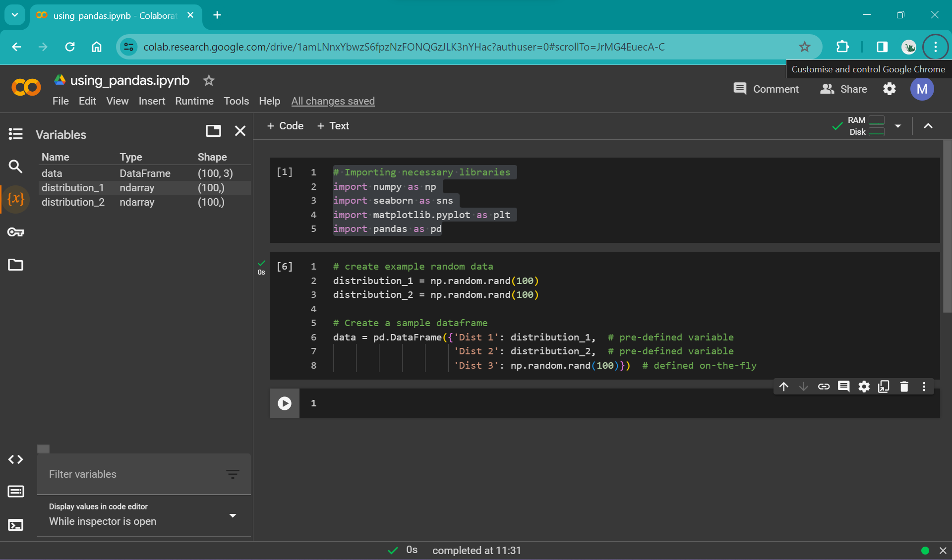
Task: Click RAM usage bar indicator
Action: pos(877,120)
